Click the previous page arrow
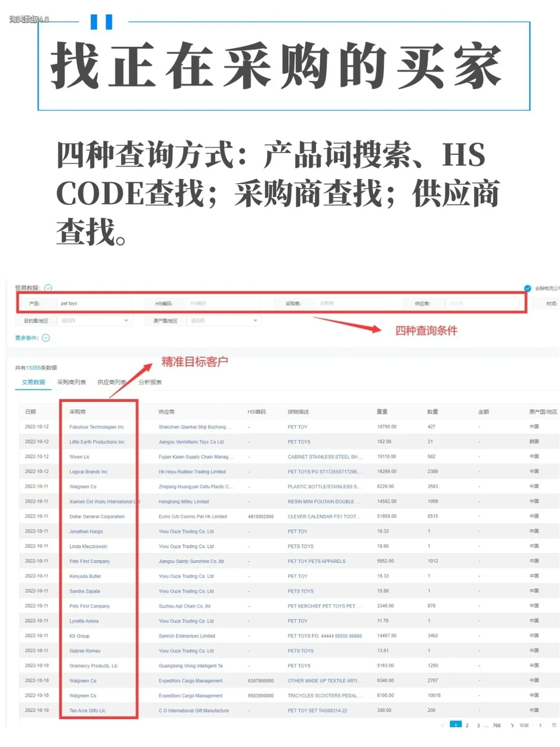The image size is (560, 747). pyautogui.click(x=442, y=725)
